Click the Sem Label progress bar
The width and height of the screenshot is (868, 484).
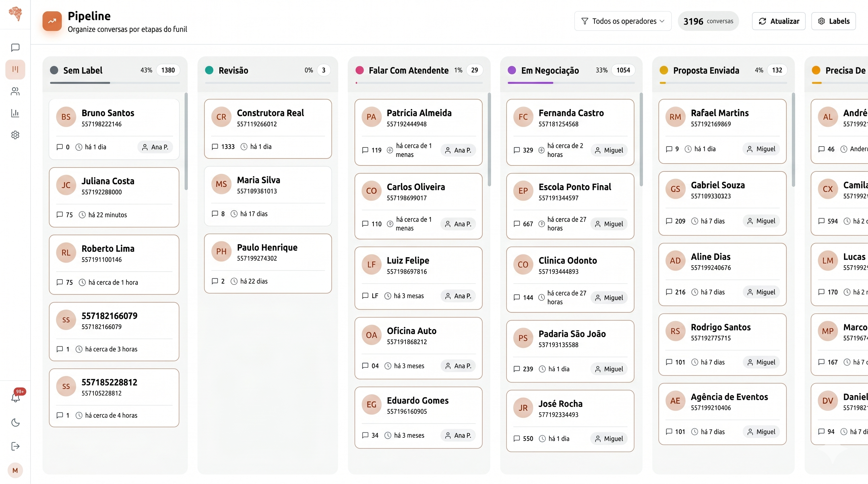click(x=115, y=83)
